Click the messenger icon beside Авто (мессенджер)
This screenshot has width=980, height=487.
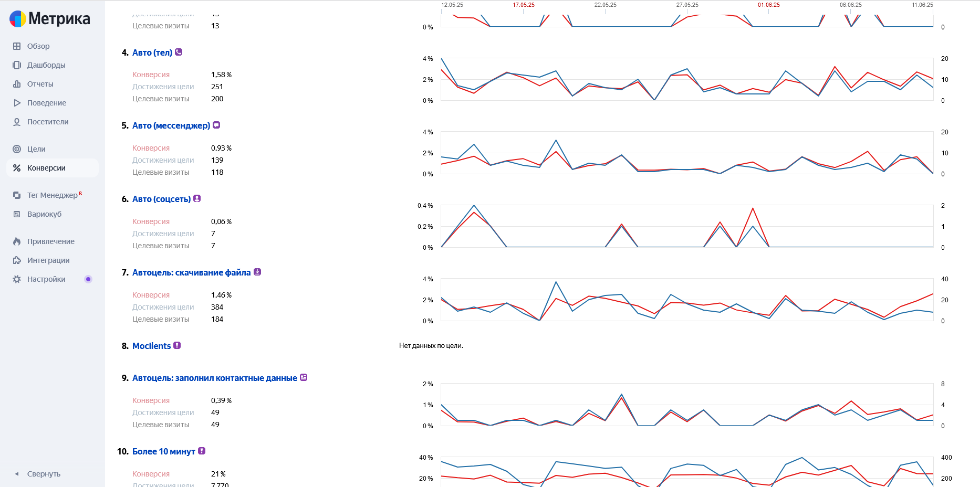coord(216,125)
